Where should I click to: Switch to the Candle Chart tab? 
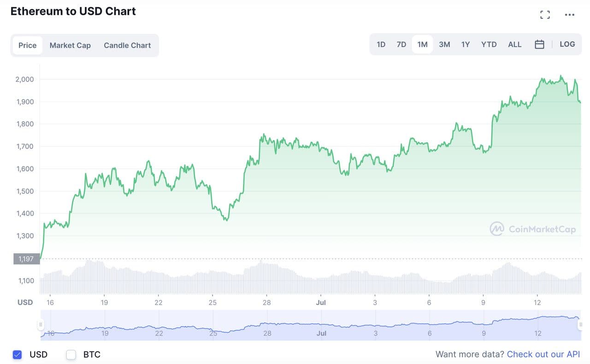pos(127,45)
